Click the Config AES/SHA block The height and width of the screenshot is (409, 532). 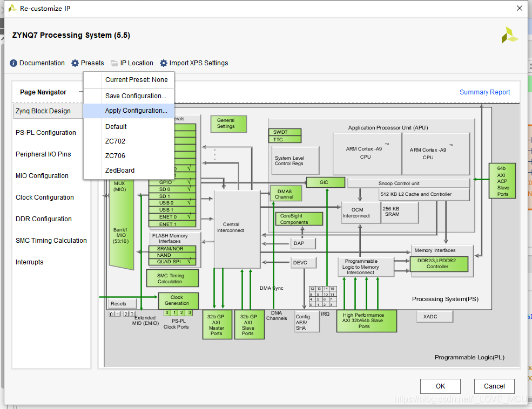pyautogui.click(x=307, y=322)
